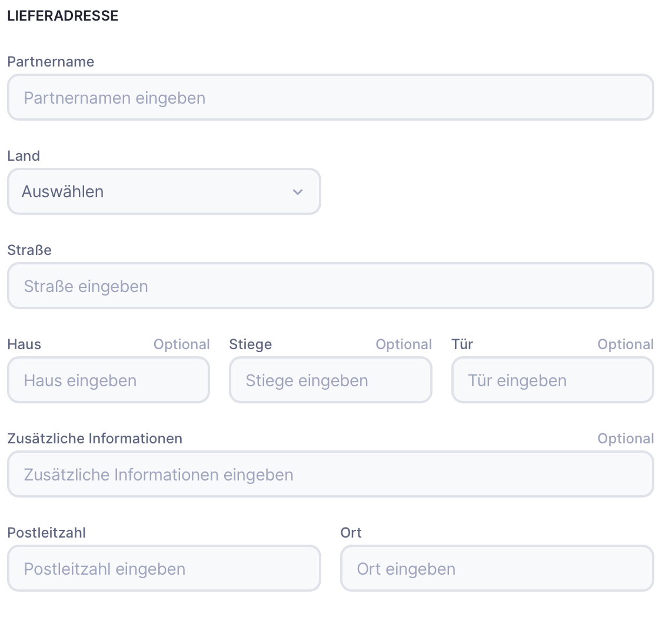Screen dimensions: 672x620
Task: Click the Partnername label above the first field
Action: pos(51,62)
